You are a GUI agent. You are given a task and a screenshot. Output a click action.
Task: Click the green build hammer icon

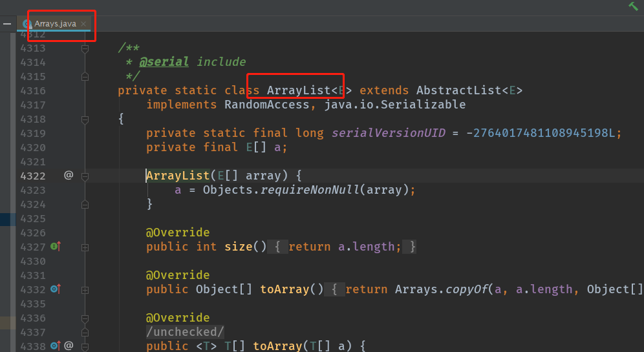[633, 6]
